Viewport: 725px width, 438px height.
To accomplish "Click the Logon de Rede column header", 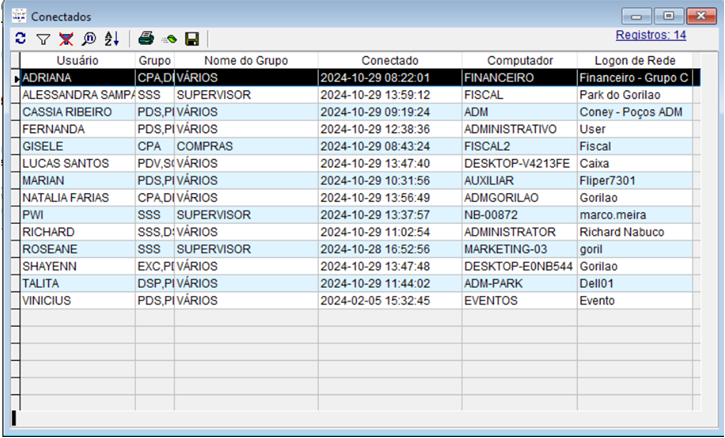I will coord(635,61).
